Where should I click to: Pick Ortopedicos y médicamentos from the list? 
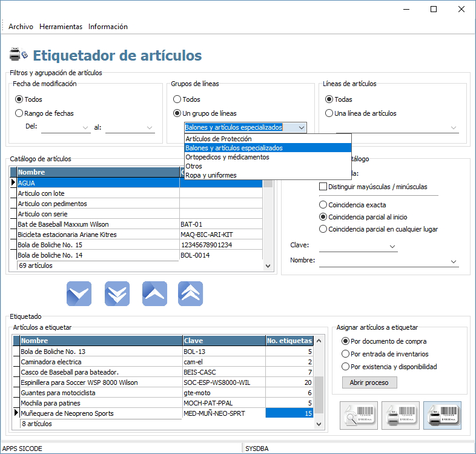pos(227,157)
